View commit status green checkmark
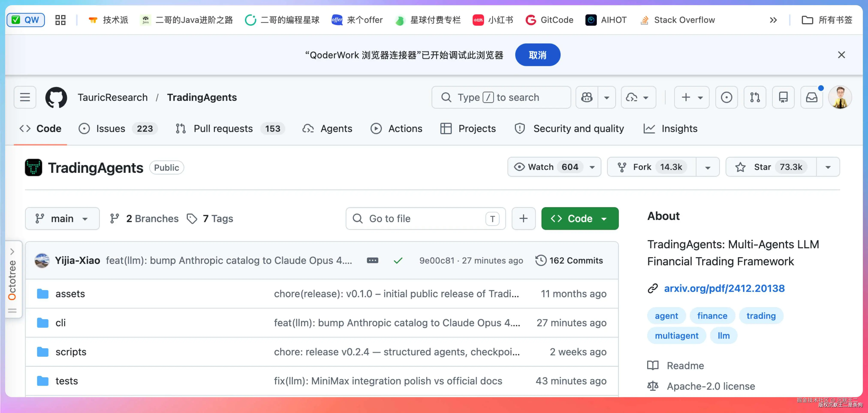Viewport: 868px width, 413px height. 398,260
